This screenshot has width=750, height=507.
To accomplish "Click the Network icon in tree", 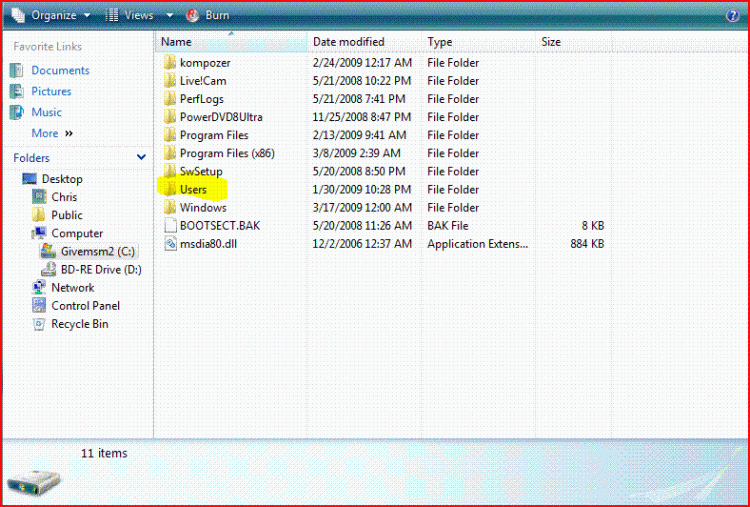I will pyautogui.click(x=39, y=288).
